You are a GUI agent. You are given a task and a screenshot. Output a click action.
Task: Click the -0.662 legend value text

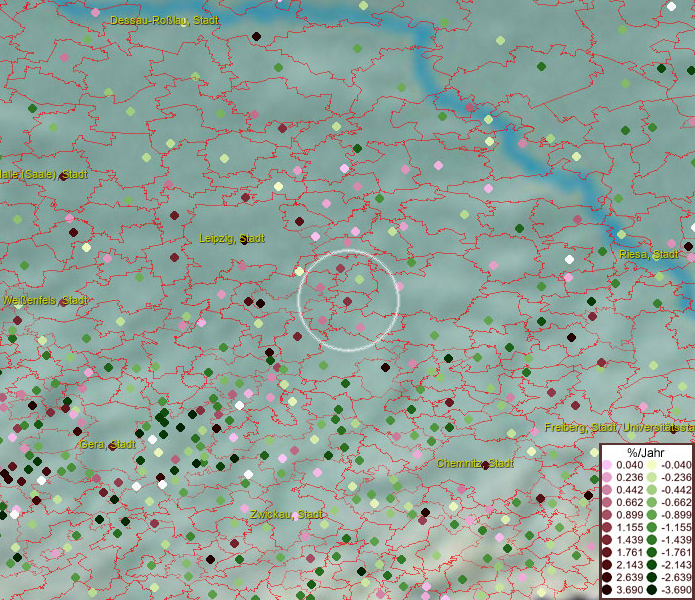click(x=676, y=503)
